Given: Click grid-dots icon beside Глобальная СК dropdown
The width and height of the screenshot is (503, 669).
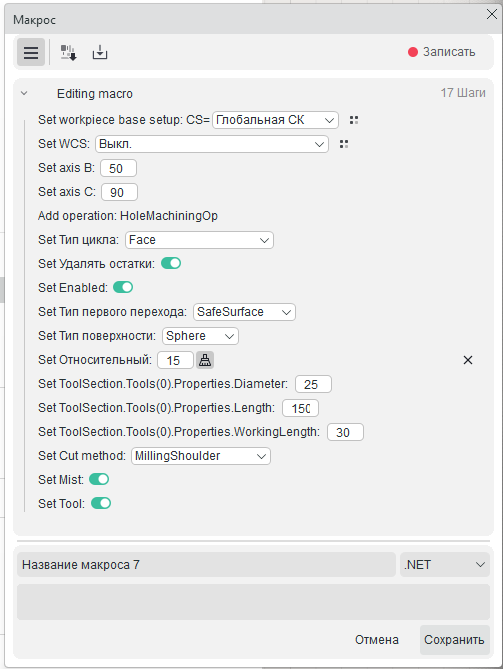Looking at the screenshot, I should pos(354,120).
